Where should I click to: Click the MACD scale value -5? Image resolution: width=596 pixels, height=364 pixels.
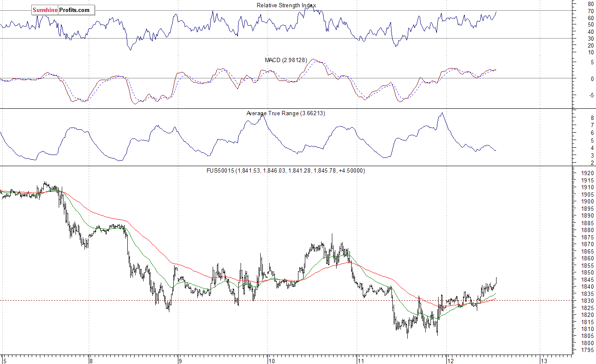[591, 95]
